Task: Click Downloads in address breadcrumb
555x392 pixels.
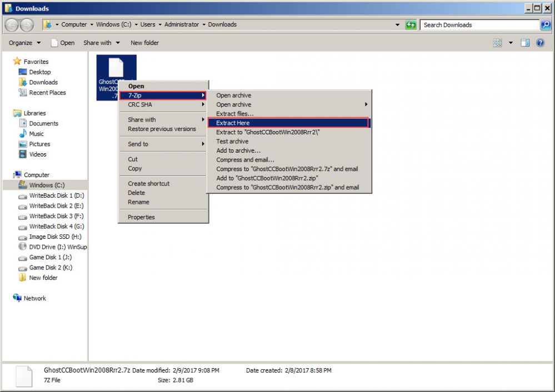Action: coord(222,24)
